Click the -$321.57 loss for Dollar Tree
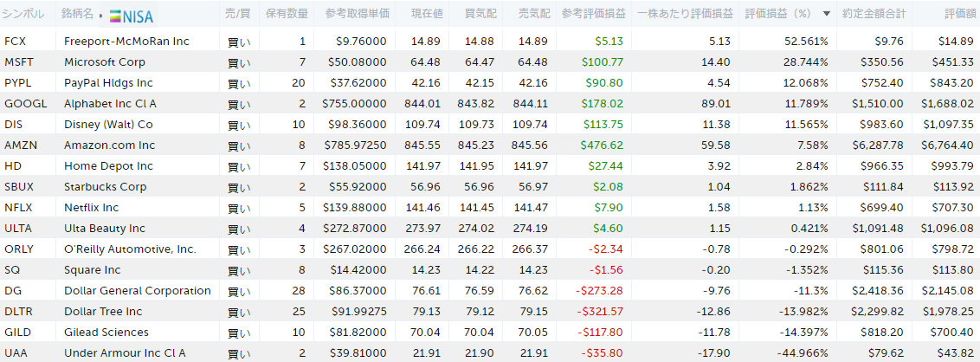This screenshot has height=362, width=980. click(x=600, y=312)
